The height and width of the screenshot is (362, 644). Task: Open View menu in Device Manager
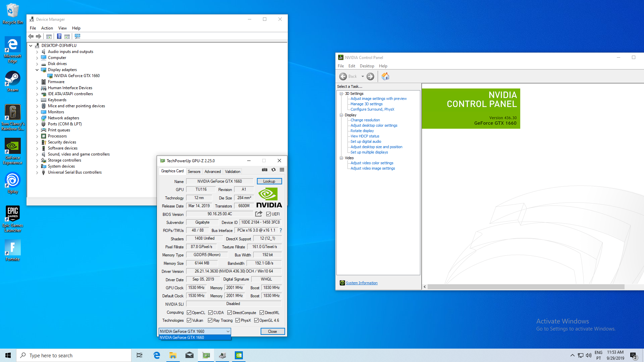(62, 28)
